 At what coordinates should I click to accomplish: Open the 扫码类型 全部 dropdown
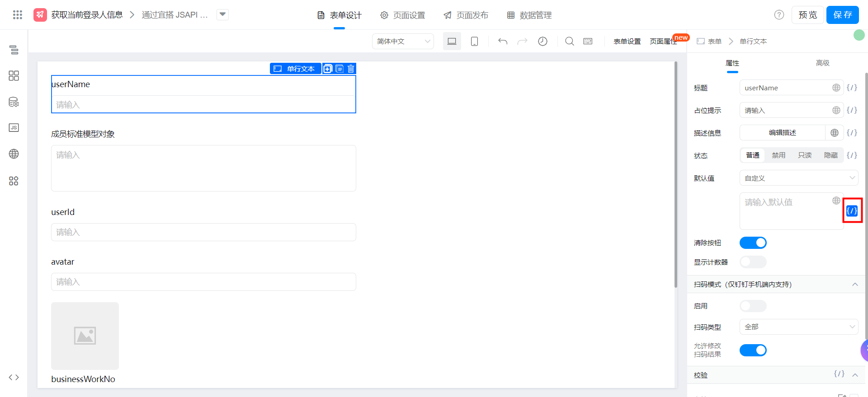tap(799, 327)
